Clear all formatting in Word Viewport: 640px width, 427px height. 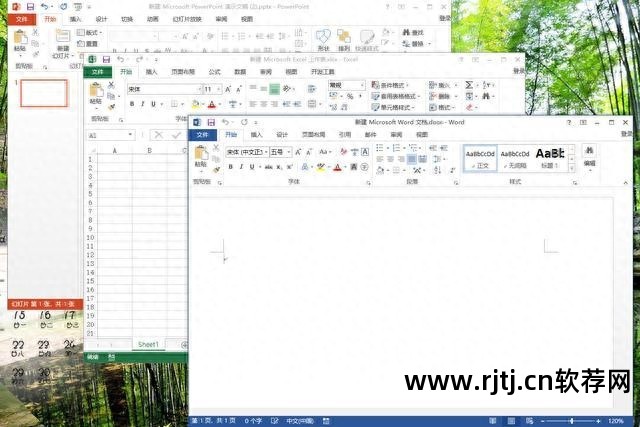pyautogui.click(x=343, y=152)
